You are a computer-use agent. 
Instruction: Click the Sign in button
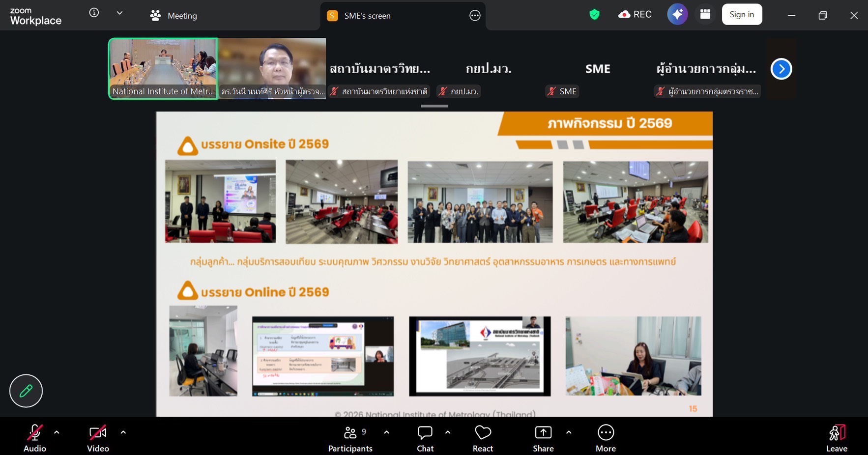click(741, 15)
